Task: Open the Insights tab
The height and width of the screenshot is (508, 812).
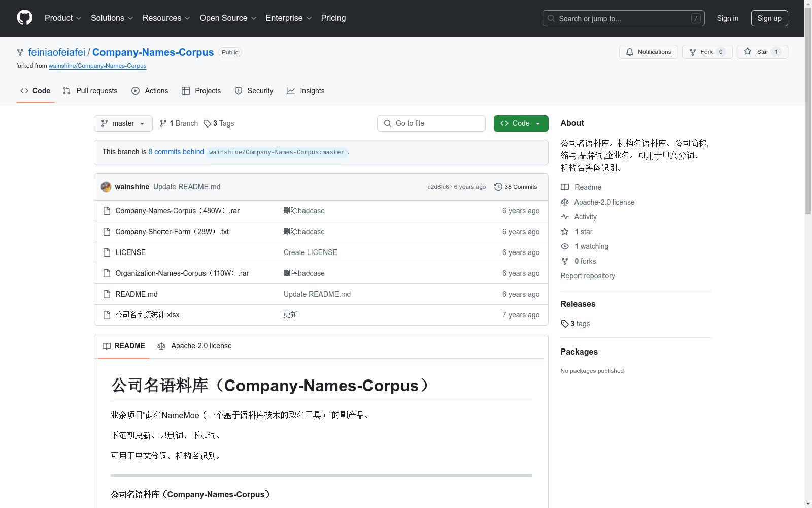Action: pyautogui.click(x=306, y=91)
